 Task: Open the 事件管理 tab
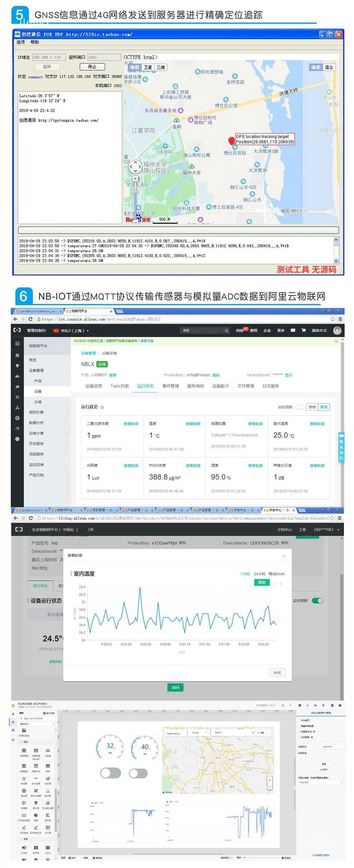[x=170, y=386]
